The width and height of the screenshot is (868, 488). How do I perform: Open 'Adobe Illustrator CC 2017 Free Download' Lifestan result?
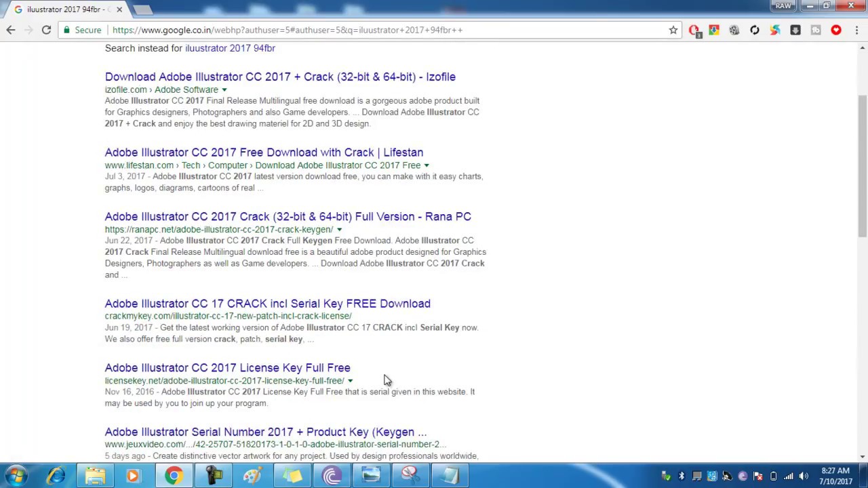pyautogui.click(x=264, y=152)
